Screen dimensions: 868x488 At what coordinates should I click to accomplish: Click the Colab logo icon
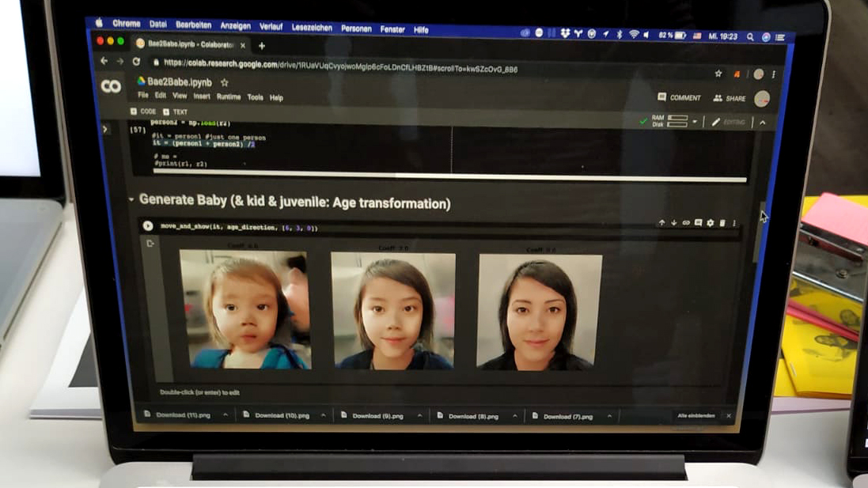112,86
